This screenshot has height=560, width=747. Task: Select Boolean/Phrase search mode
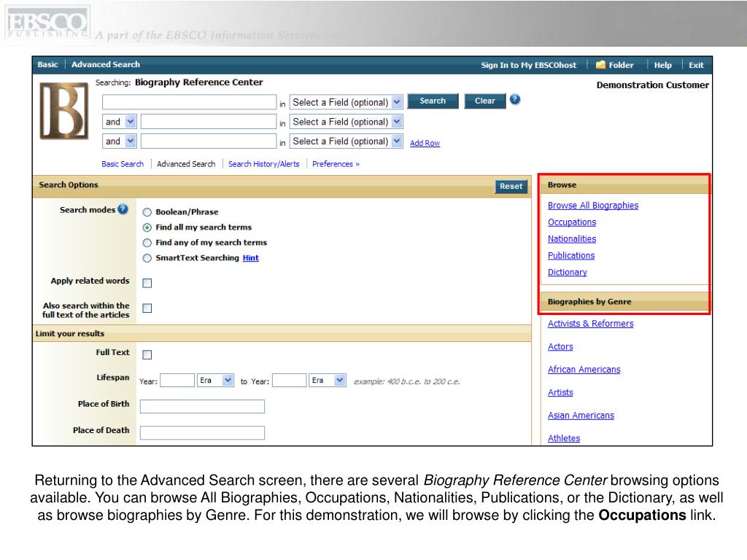pos(147,212)
